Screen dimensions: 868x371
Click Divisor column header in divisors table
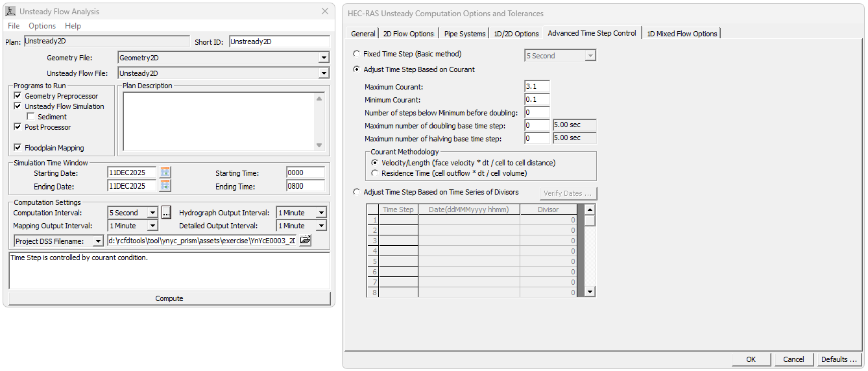tap(548, 209)
